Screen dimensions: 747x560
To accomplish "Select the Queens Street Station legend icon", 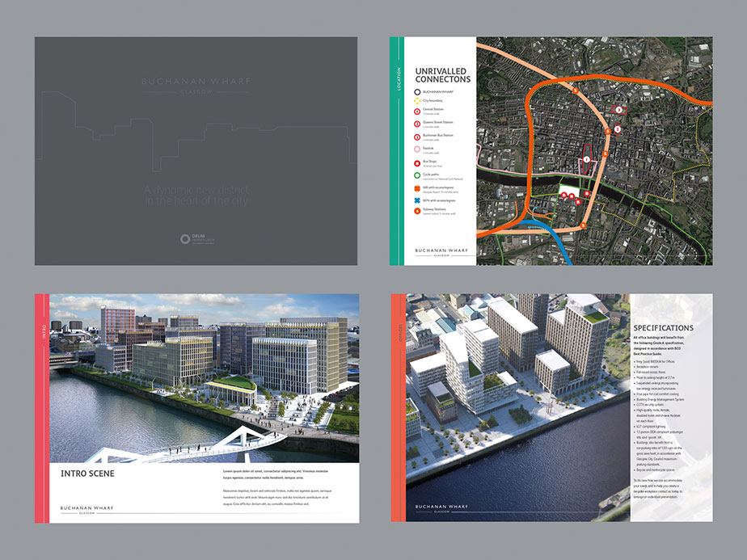I will (417, 124).
